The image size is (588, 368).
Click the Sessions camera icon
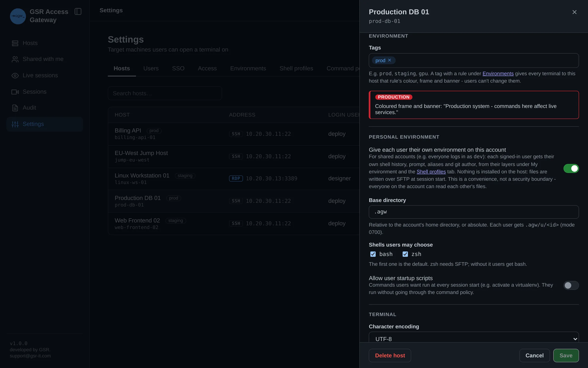[15, 92]
